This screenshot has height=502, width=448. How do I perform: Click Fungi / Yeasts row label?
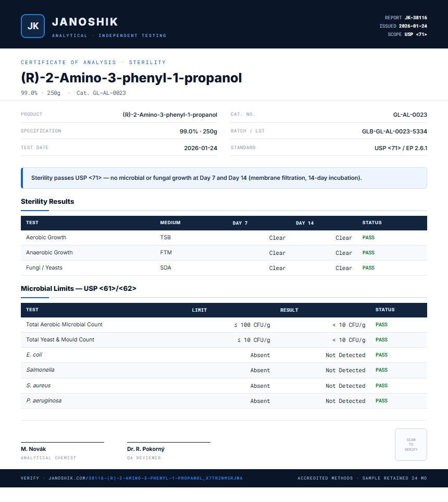click(x=44, y=267)
